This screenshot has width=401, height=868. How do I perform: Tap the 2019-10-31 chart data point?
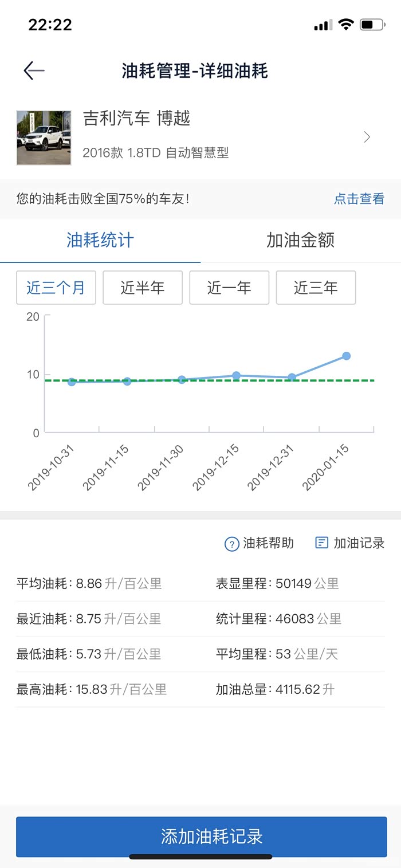[x=72, y=382]
